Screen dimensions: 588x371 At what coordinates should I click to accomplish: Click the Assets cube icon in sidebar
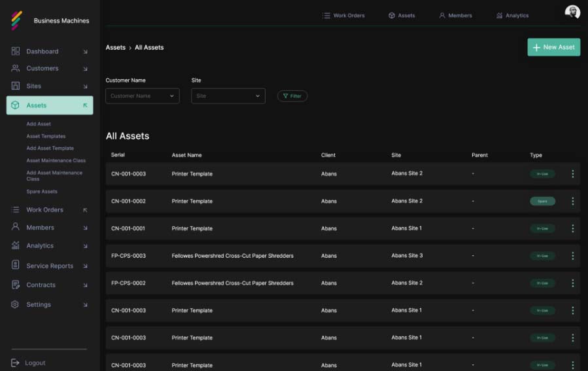16,105
